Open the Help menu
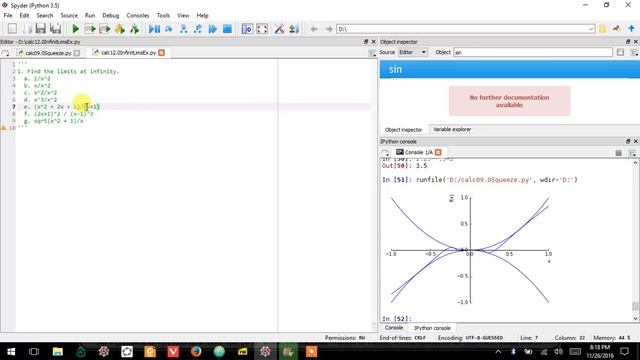Viewport: 640px width, 360px height. click(202, 16)
